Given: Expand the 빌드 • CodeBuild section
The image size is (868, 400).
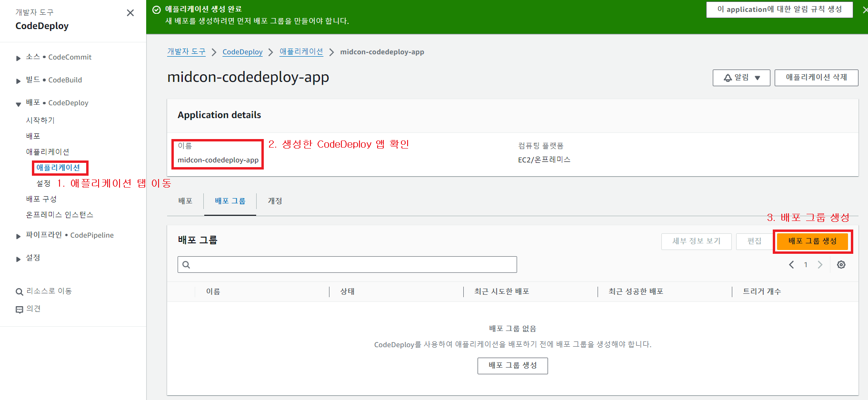Looking at the screenshot, I should pos(18,81).
